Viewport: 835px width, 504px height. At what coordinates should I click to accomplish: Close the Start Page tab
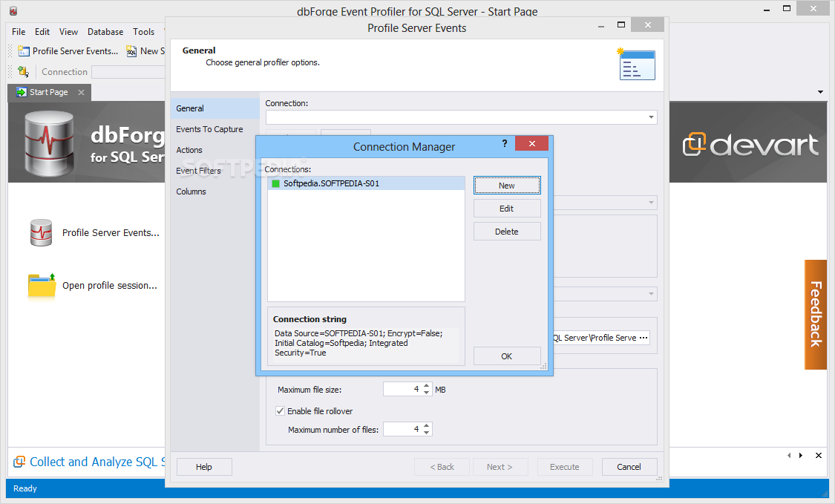tap(81, 92)
